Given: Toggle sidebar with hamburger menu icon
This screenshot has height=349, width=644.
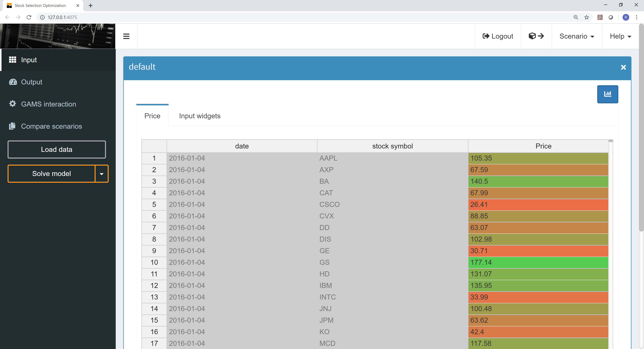Looking at the screenshot, I should (126, 36).
